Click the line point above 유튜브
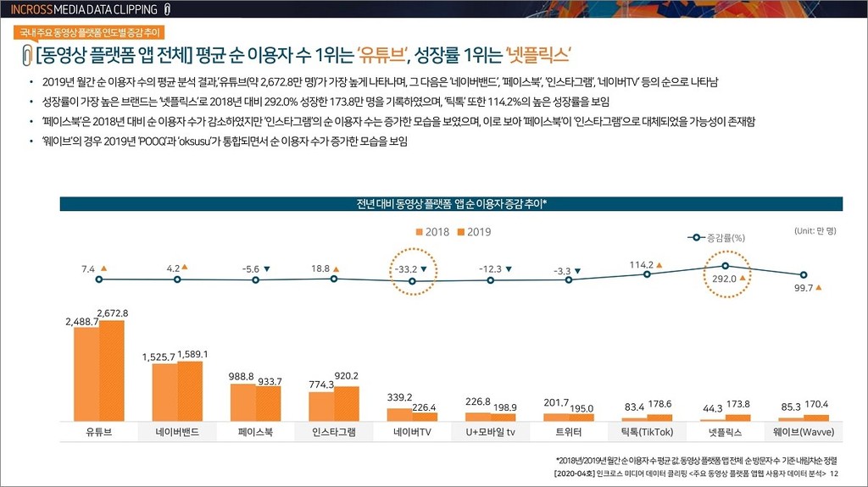This screenshot has width=868, height=487. pyautogui.click(x=99, y=279)
